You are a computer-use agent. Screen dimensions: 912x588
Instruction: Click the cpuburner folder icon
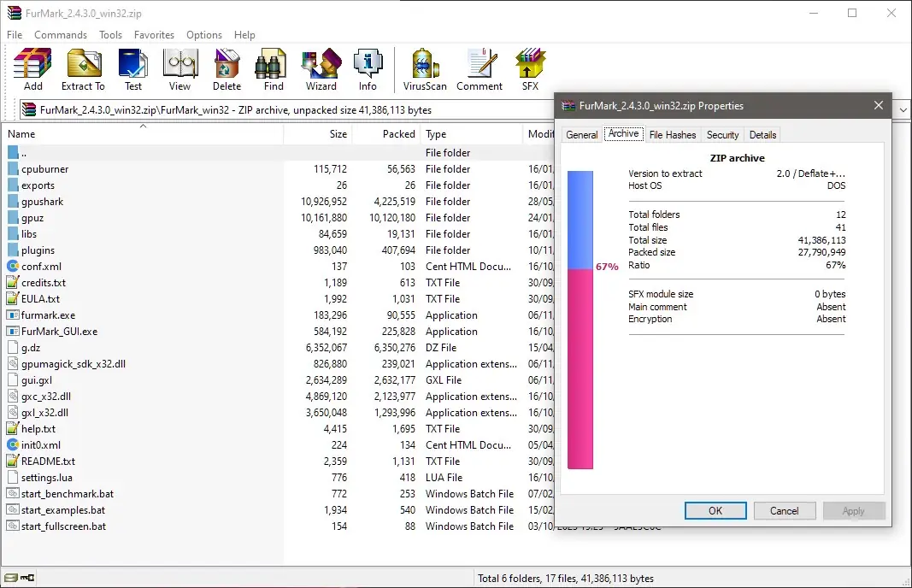(x=13, y=169)
